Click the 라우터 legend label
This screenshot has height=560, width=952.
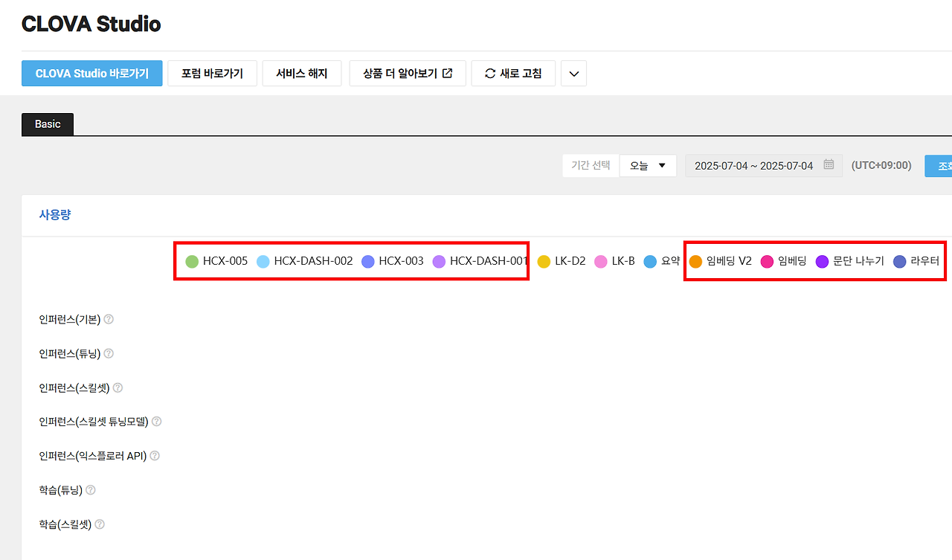point(924,261)
